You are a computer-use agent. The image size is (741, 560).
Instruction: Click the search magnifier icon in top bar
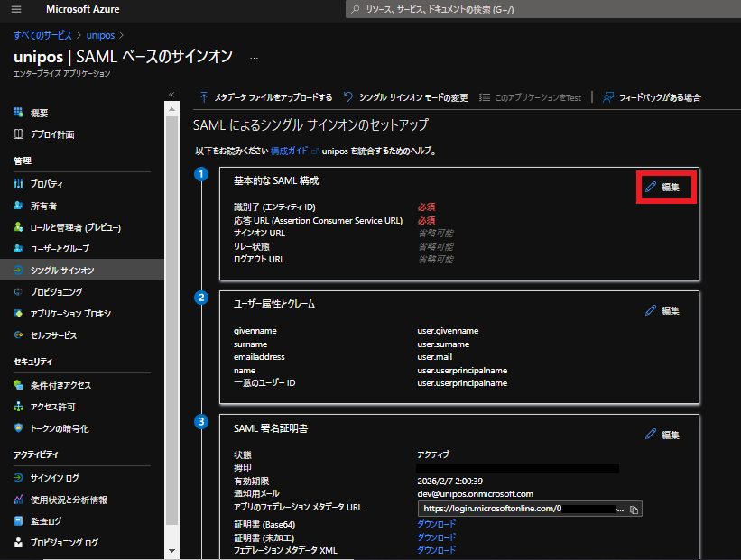356,9
